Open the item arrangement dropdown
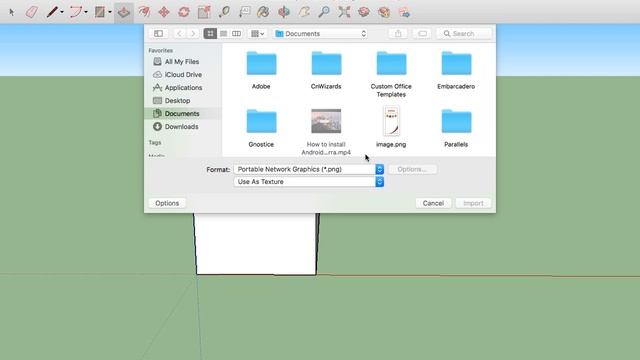 (x=257, y=33)
